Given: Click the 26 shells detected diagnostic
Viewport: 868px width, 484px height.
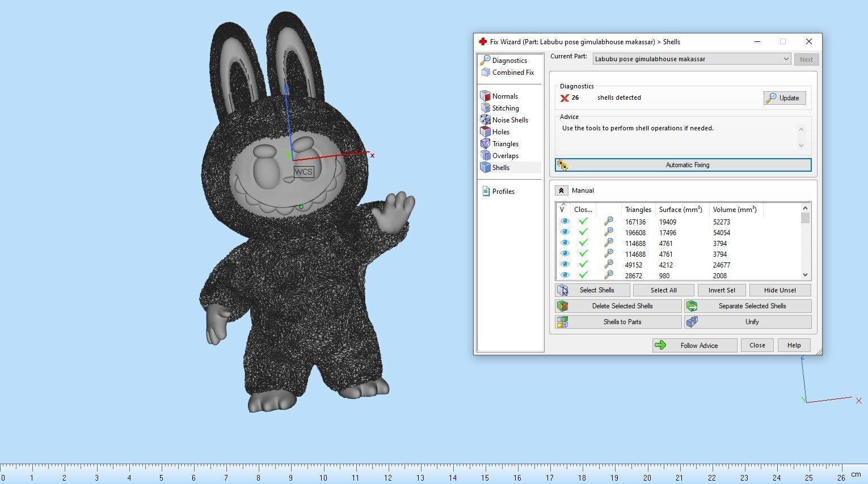Looking at the screenshot, I should coord(601,98).
